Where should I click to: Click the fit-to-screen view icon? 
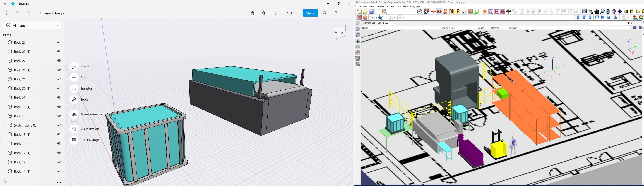(x=584, y=11)
